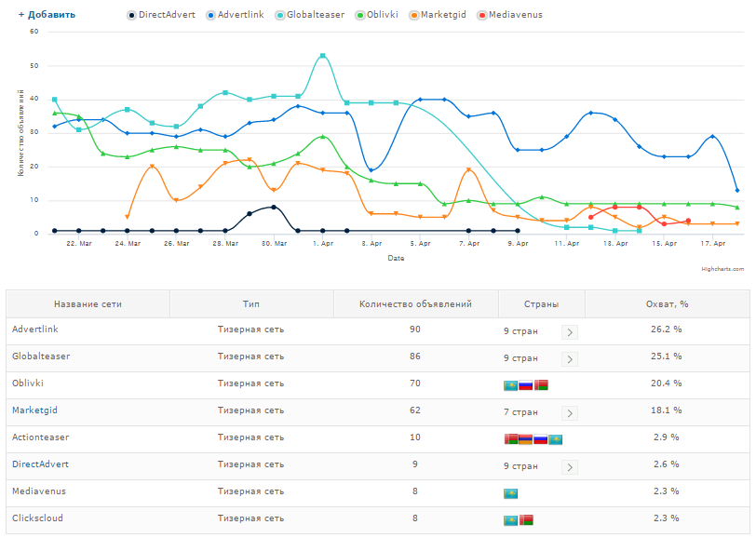Image resolution: width=756 pixels, height=538 pixels.
Task: Click 'Тизерная сеть' in Advertlink row
Action: [250, 330]
